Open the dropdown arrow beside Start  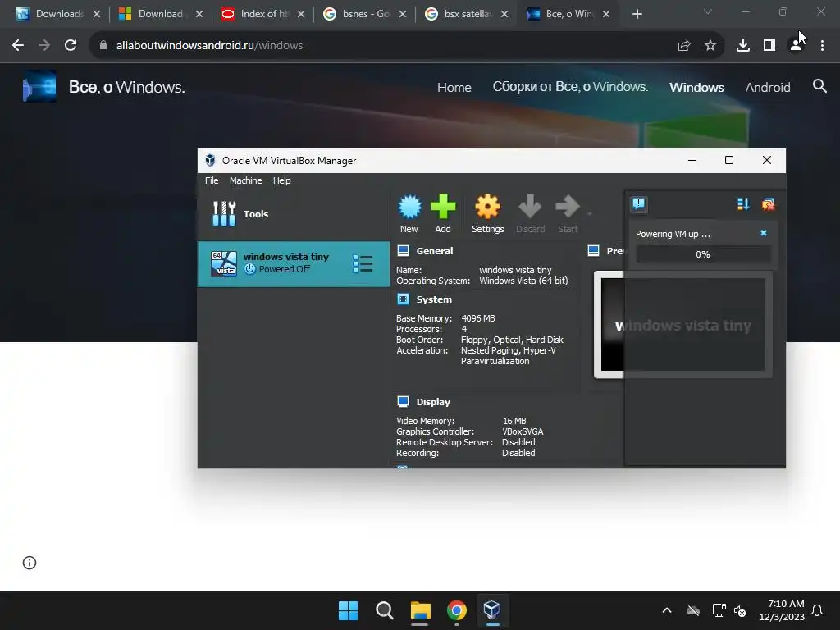pos(589,214)
